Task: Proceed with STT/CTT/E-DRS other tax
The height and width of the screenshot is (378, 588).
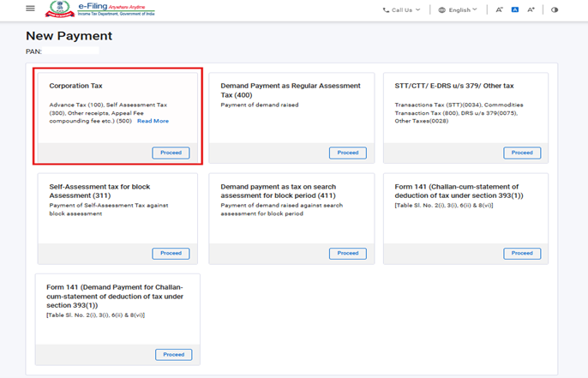Action: click(522, 153)
